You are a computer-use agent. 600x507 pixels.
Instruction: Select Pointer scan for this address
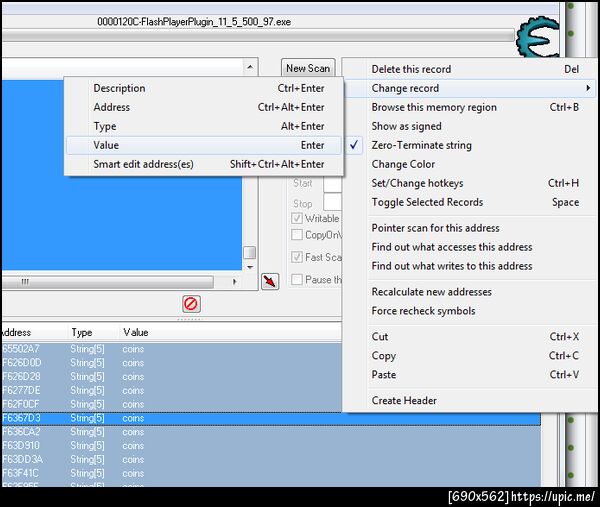470,228
